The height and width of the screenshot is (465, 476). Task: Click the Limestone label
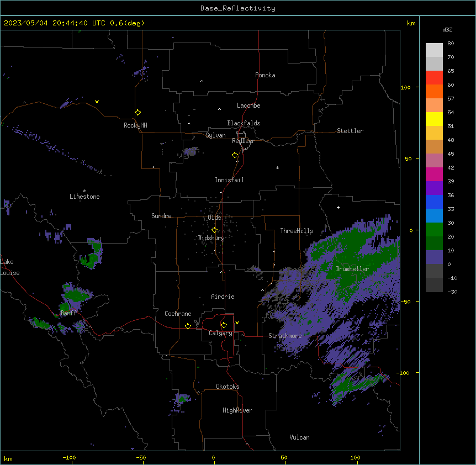pyautogui.click(x=84, y=197)
